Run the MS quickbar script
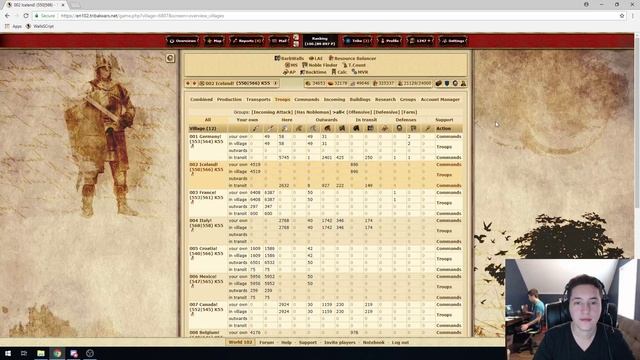Viewport: 640px width, 360px height. coord(291,65)
